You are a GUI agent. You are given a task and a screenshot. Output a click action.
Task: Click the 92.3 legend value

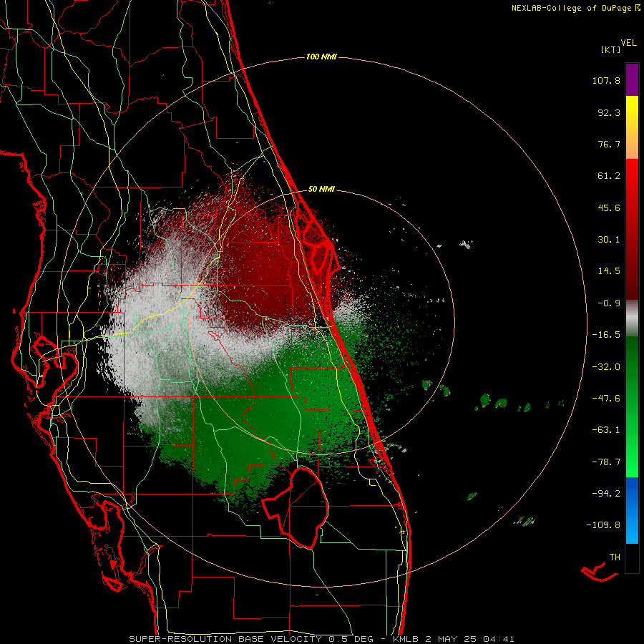click(x=609, y=112)
